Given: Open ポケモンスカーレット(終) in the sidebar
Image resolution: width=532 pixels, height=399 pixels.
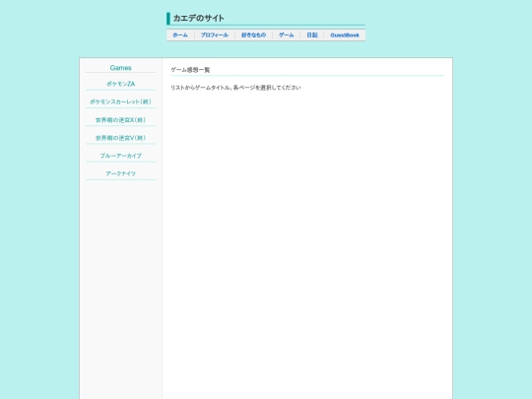Looking at the screenshot, I should click(120, 101).
